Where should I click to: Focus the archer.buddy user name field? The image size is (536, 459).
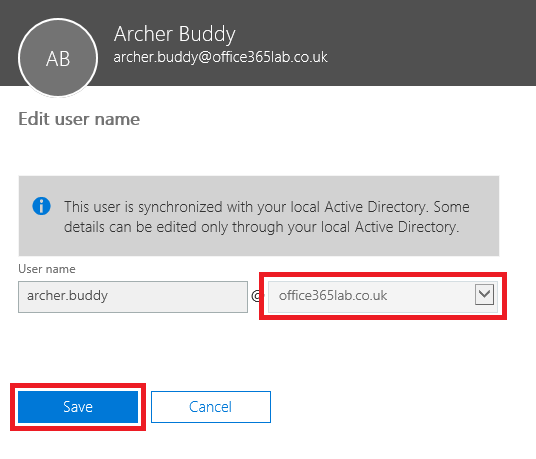(x=133, y=297)
